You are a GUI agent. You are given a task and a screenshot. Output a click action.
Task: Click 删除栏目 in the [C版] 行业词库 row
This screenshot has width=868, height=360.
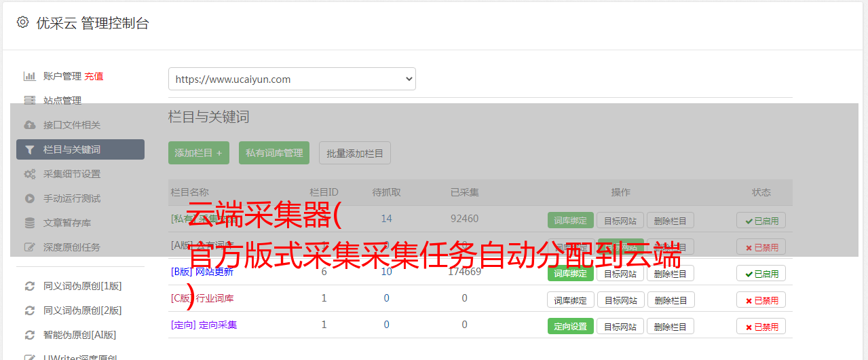671,300
